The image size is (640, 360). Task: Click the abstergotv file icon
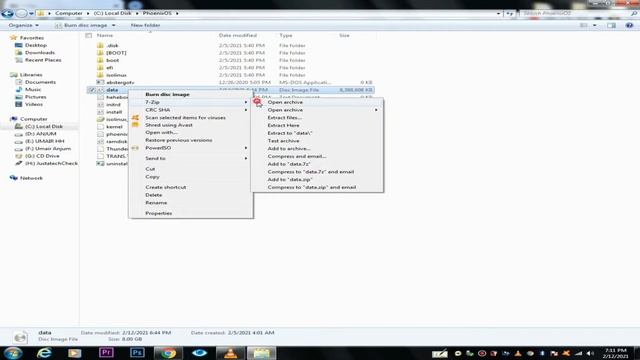[x=100, y=82]
